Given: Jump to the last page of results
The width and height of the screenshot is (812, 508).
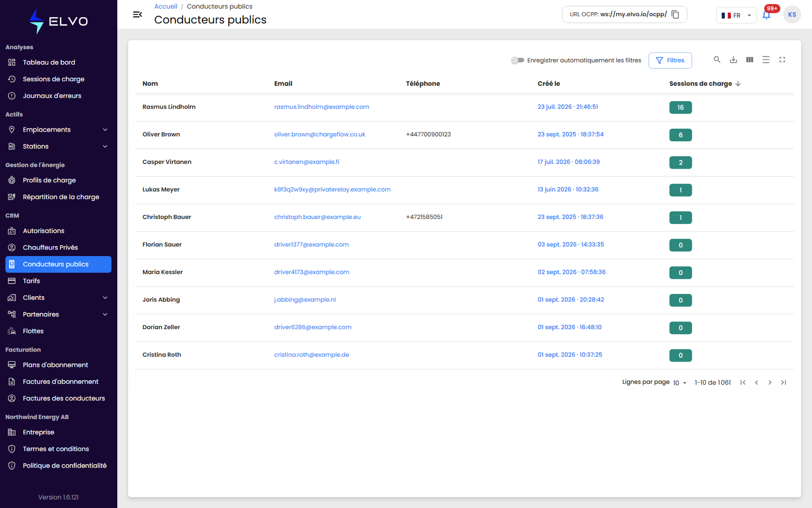Looking at the screenshot, I should (x=784, y=383).
